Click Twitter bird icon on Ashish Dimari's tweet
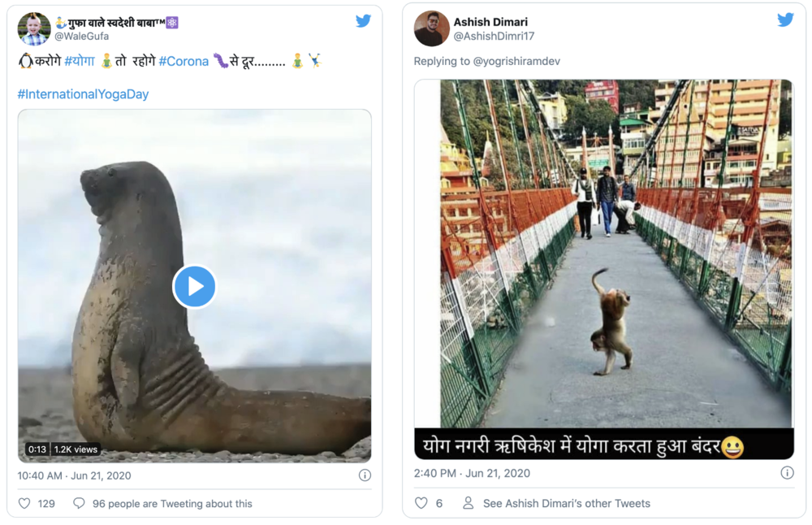The height and width of the screenshot is (525, 812). pyautogui.click(x=785, y=20)
